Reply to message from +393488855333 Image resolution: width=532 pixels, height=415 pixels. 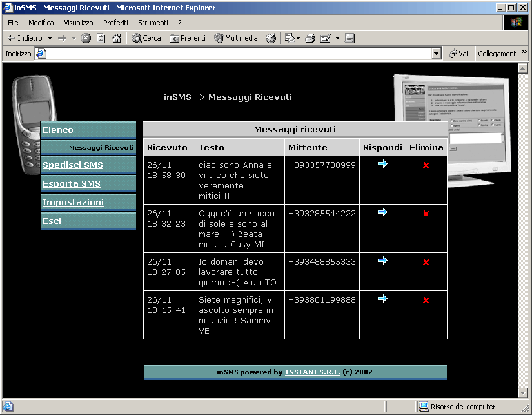(382, 261)
